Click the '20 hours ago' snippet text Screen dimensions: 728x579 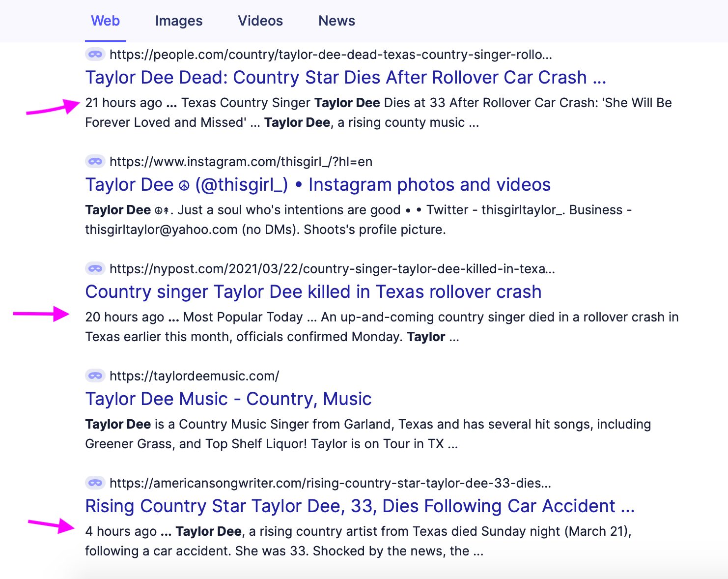point(125,317)
